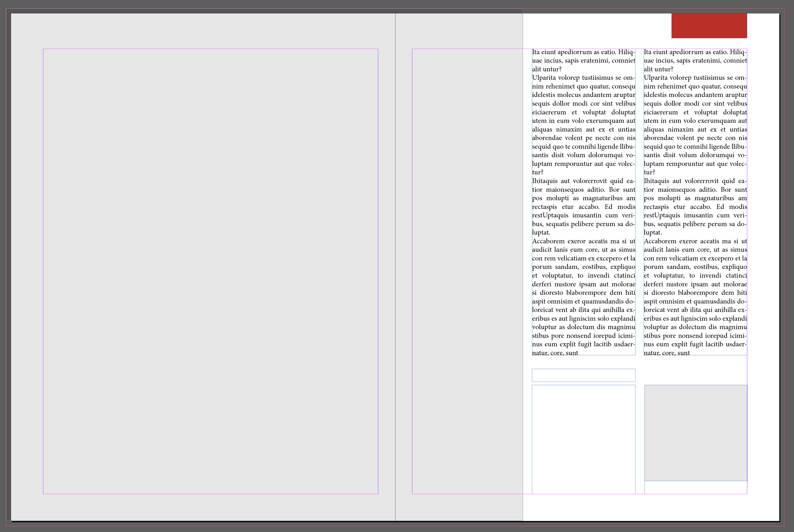
Task: Select the narrow empty frame under first text column
Action: coord(583,375)
